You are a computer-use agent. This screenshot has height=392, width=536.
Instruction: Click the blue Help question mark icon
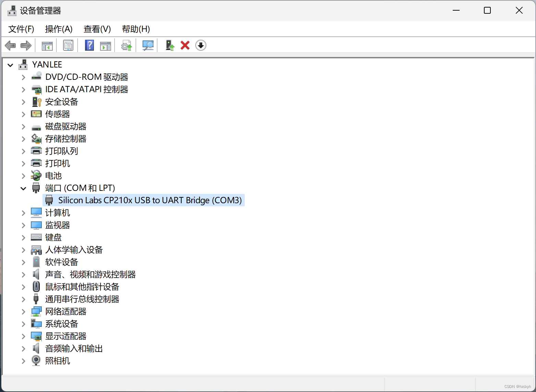click(x=89, y=45)
